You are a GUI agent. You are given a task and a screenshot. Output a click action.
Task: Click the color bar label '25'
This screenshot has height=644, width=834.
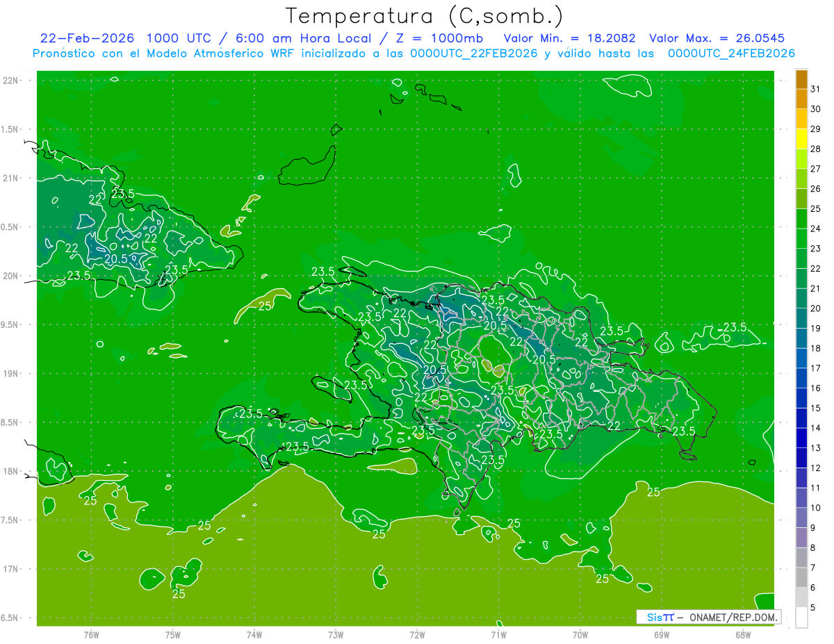tap(816, 208)
